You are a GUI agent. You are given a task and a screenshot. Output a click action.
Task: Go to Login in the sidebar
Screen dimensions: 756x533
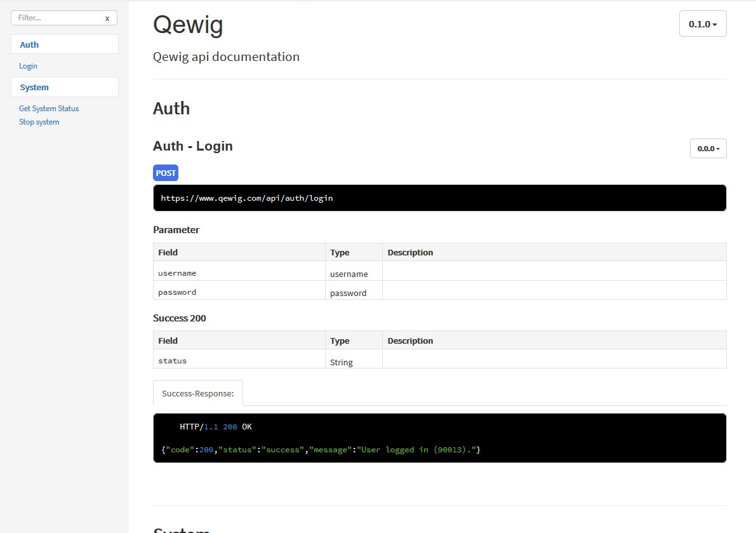(28, 66)
